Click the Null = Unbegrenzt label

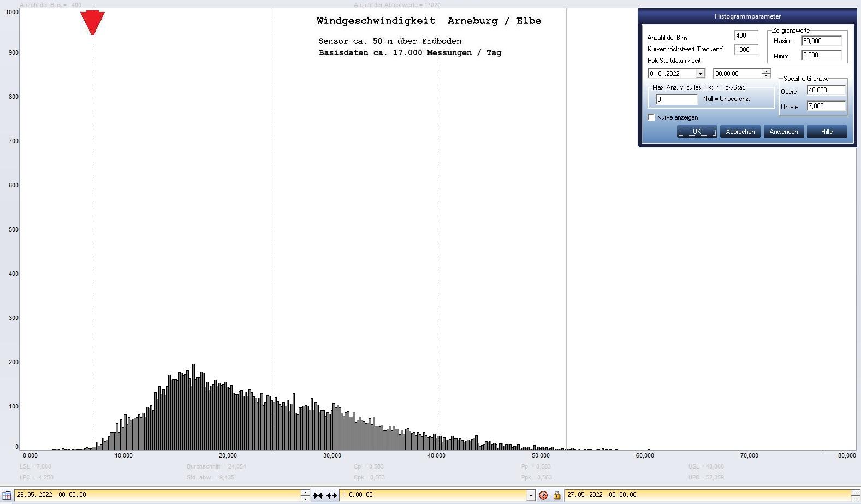pos(726,99)
